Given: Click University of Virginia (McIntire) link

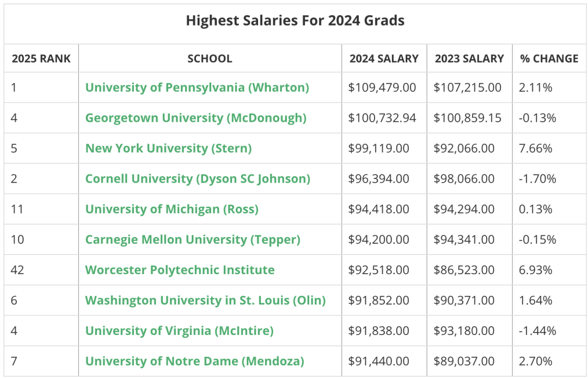Looking at the screenshot, I should (x=179, y=331).
